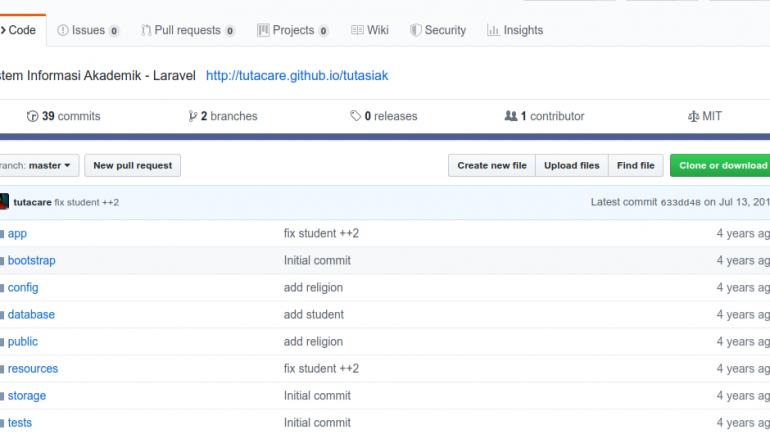770x433 pixels.
Task: Open the public folder
Action: coord(23,342)
